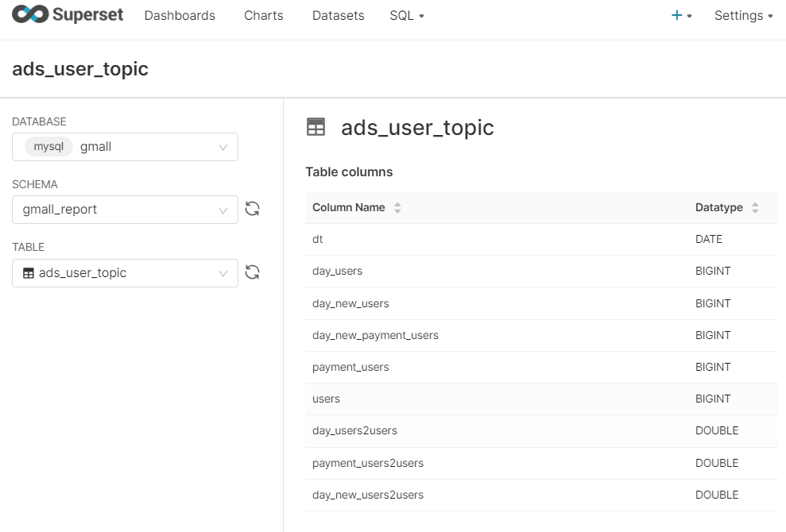
Task: Click the Superset logo
Action: (68, 14)
